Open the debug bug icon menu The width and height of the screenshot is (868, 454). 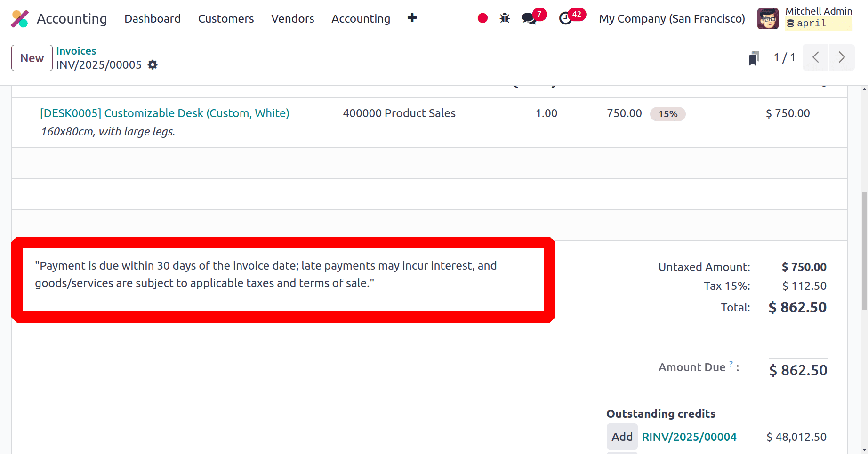(x=505, y=18)
